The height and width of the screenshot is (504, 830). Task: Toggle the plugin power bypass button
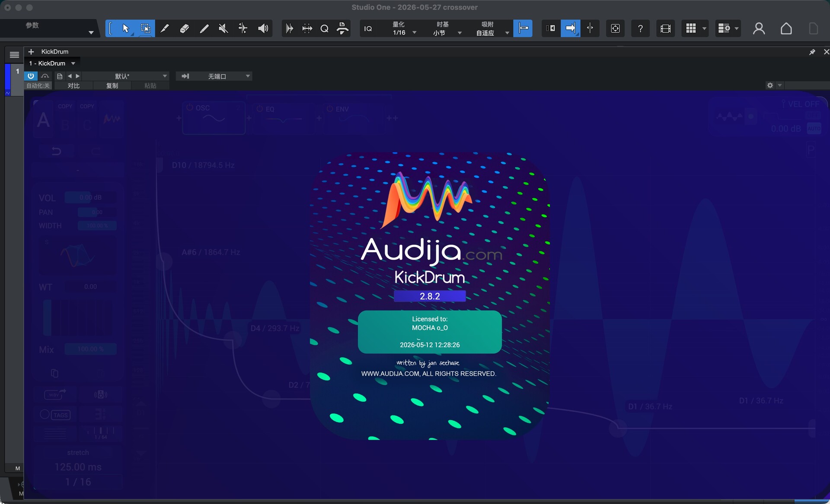tap(31, 76)
